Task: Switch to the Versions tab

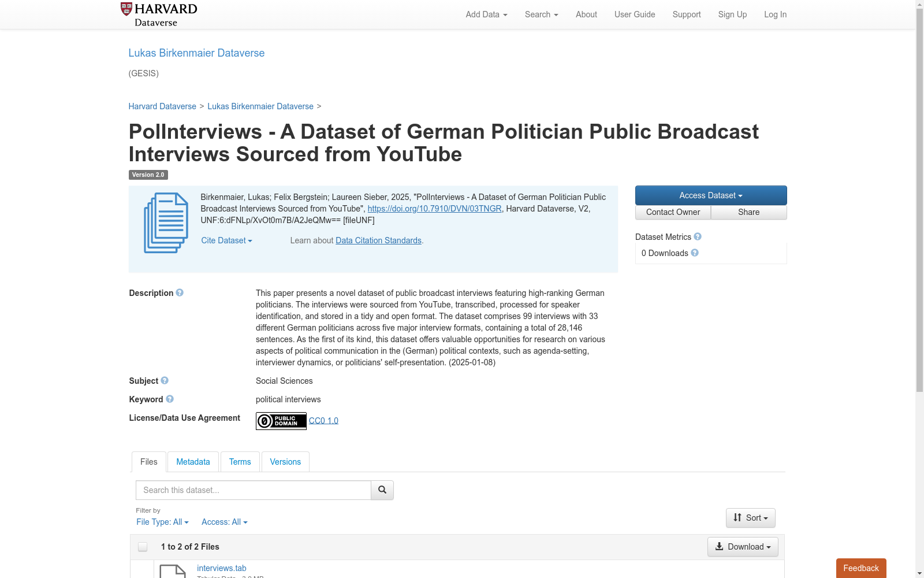Action: click(x=285, y=462)
